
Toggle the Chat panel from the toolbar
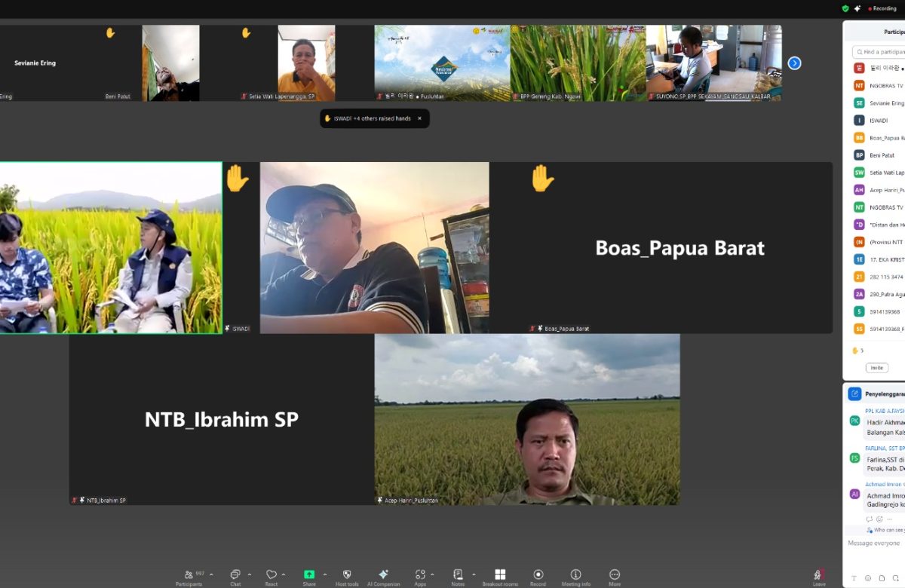[235, 574]
